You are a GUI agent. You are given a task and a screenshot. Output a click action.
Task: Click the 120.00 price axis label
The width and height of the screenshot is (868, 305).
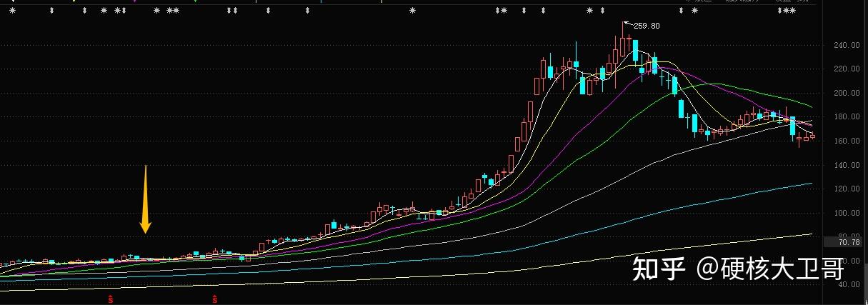845,189
